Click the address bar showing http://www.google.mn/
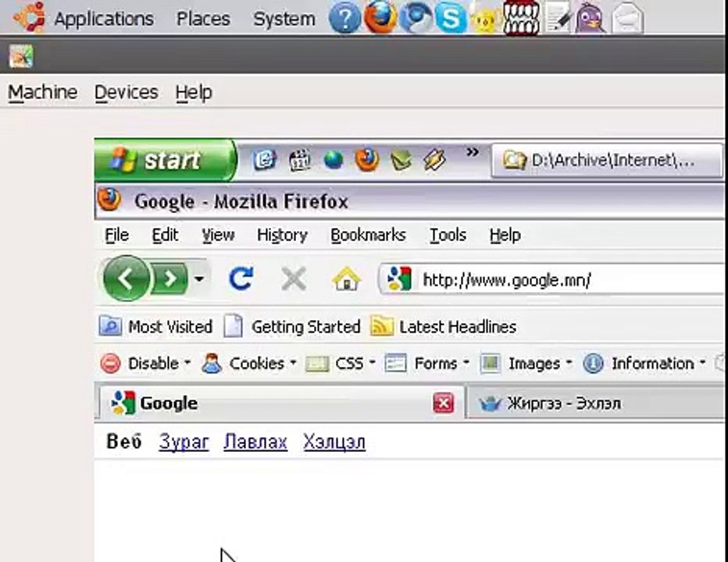The height and width of the screenshot is (562, 728). click(x=550, y=280)
